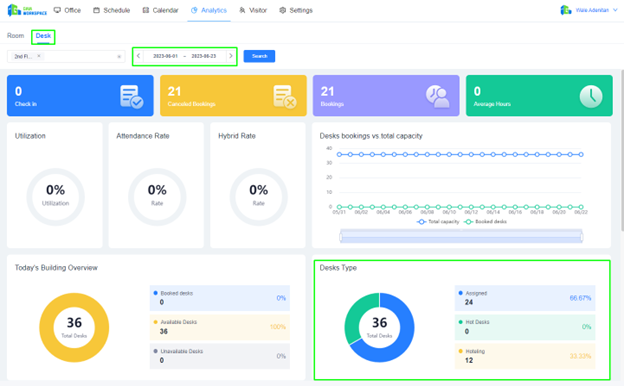The width and height of the screenshot is (624, 386).
Task: Click the Visitor person icon
Action: 242,10
